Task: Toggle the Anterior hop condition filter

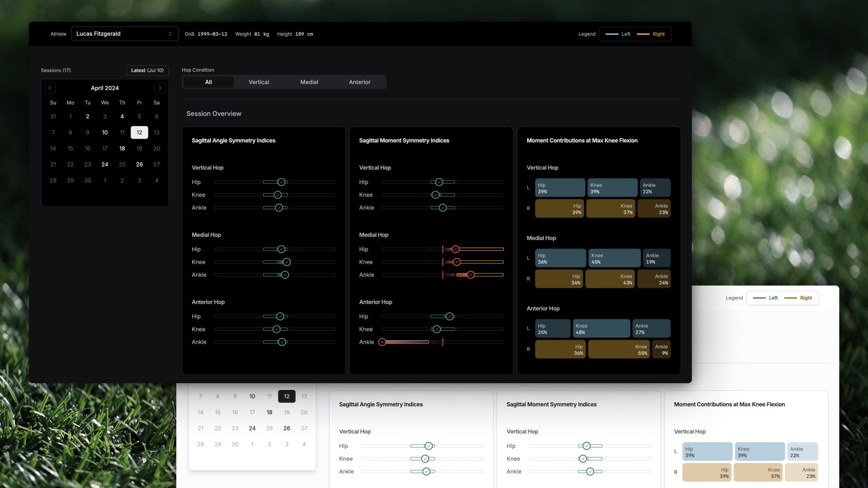Action: click(360, 82)
